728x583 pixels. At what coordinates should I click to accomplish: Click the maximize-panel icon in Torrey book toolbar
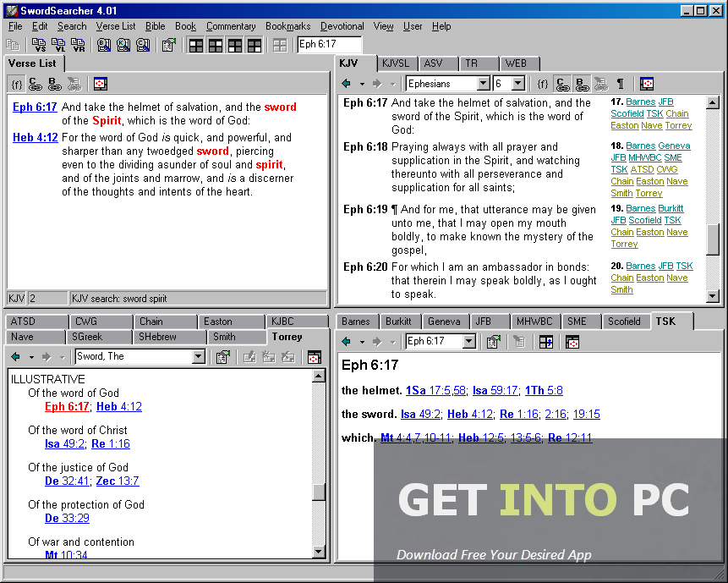[x=315, y=357]
